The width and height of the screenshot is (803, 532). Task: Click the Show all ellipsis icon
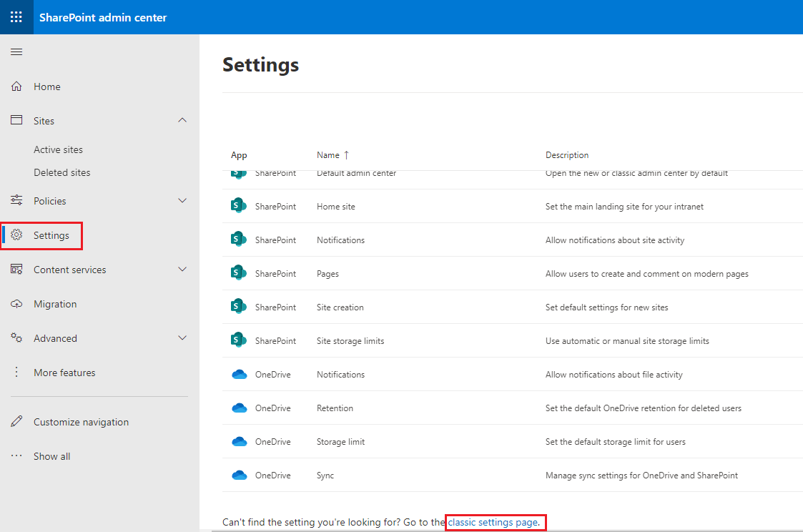tap(16, 455)
